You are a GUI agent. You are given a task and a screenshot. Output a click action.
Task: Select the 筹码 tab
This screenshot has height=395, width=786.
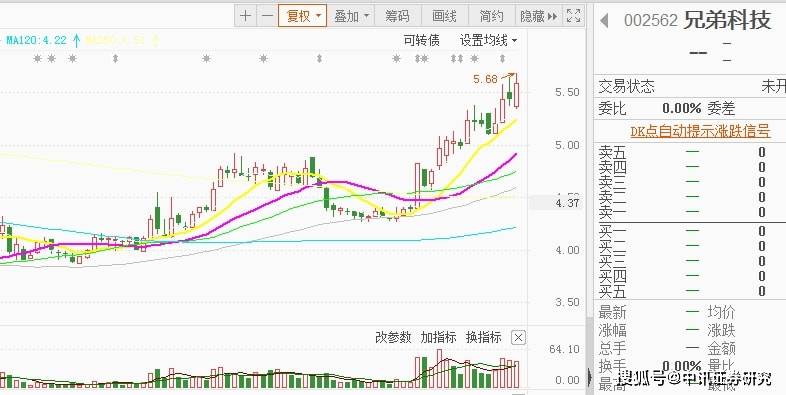[398, 16]
